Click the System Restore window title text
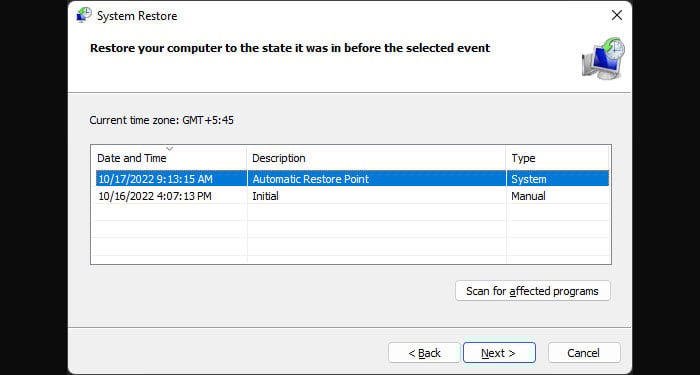 click(137, 16)
